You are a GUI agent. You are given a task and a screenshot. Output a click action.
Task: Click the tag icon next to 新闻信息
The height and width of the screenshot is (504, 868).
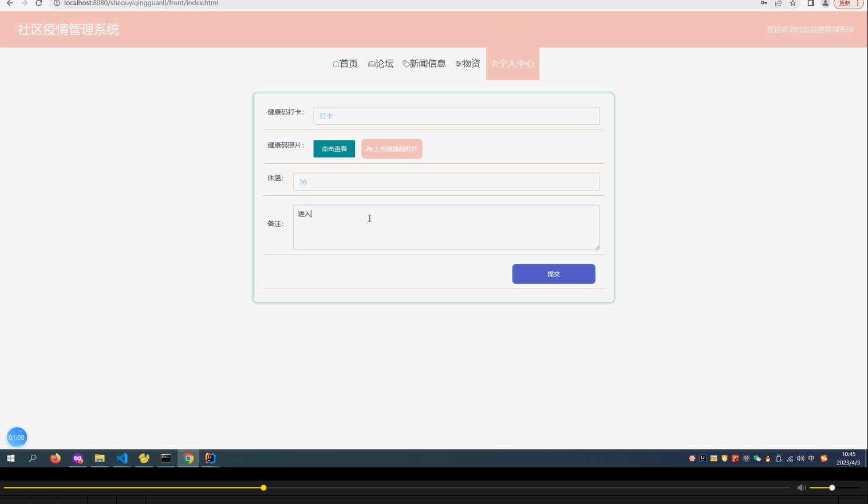[x=405, y=62]
